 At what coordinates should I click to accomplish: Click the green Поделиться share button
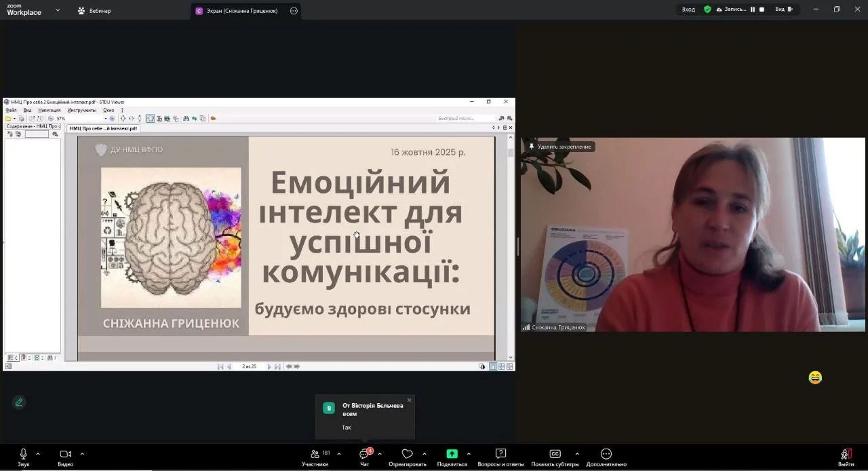click(x=452, y=454)
